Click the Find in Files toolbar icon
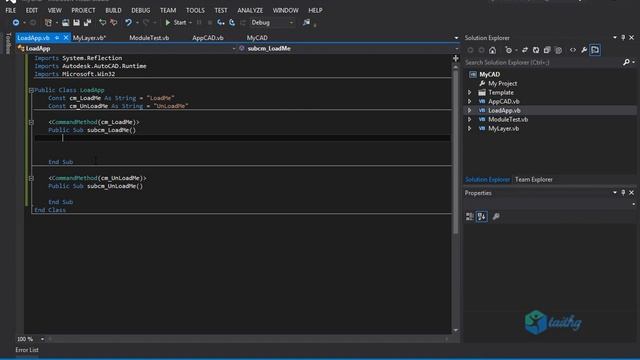The image size is (640, 360). click(306, 23)
